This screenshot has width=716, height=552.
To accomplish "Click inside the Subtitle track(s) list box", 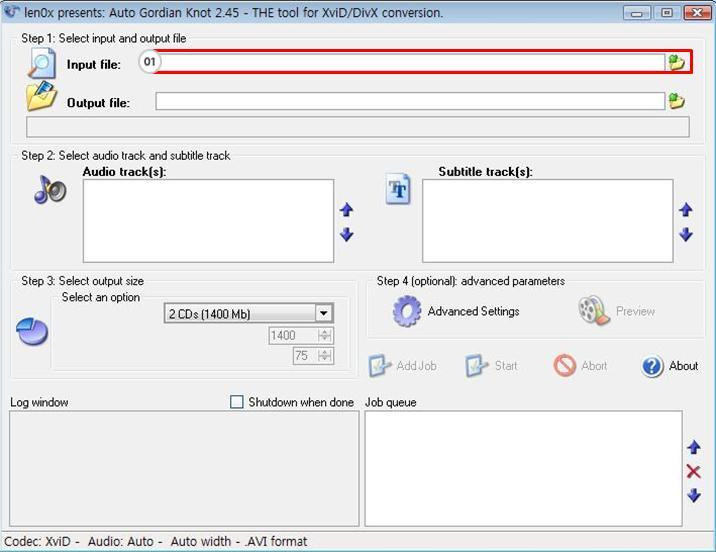I will tap(548, 221).
